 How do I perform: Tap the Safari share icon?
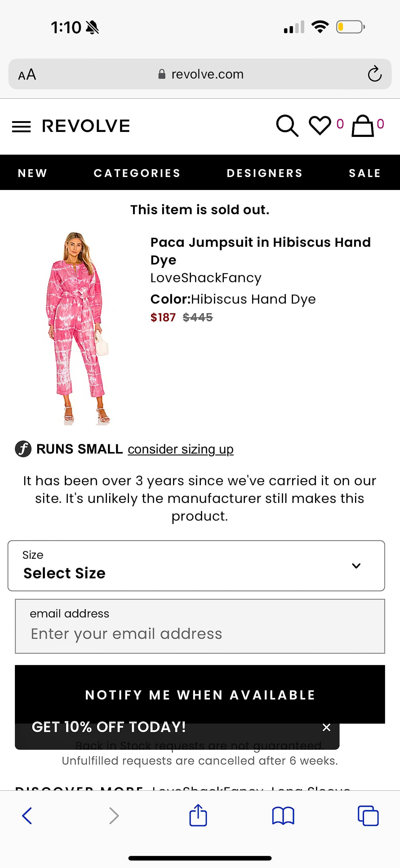click(198, 816)
